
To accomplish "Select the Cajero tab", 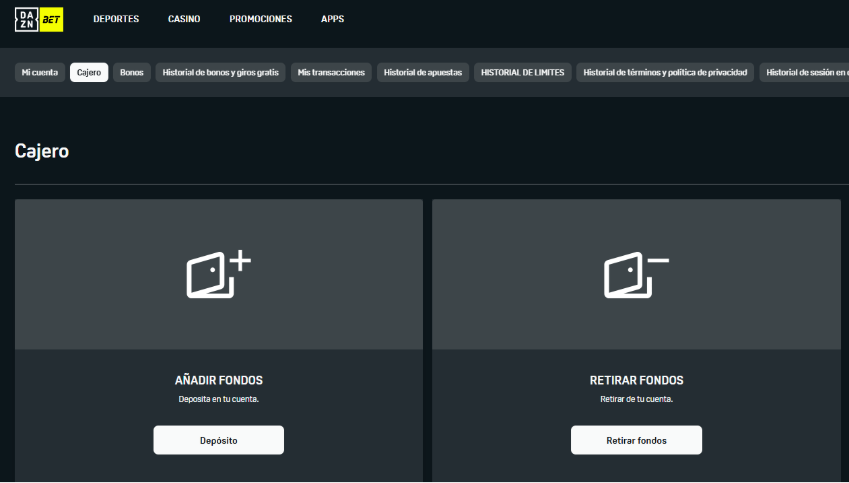I will 89,73.
